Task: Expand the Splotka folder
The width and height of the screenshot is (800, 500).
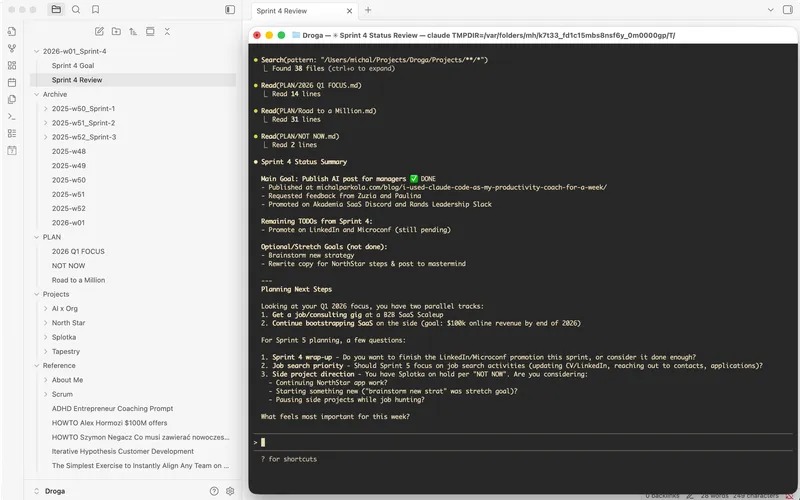Action: (45, 337)
